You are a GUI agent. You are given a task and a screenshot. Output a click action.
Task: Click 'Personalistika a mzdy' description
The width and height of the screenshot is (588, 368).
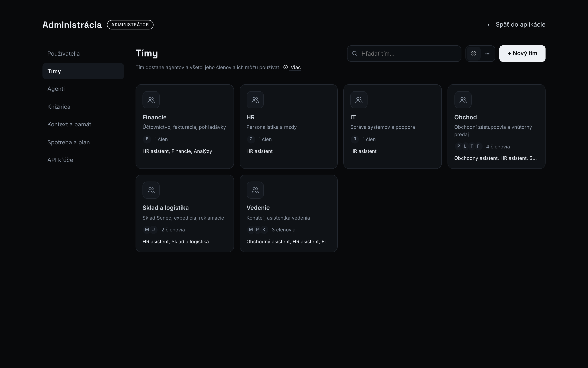click(x=271, y=127)
